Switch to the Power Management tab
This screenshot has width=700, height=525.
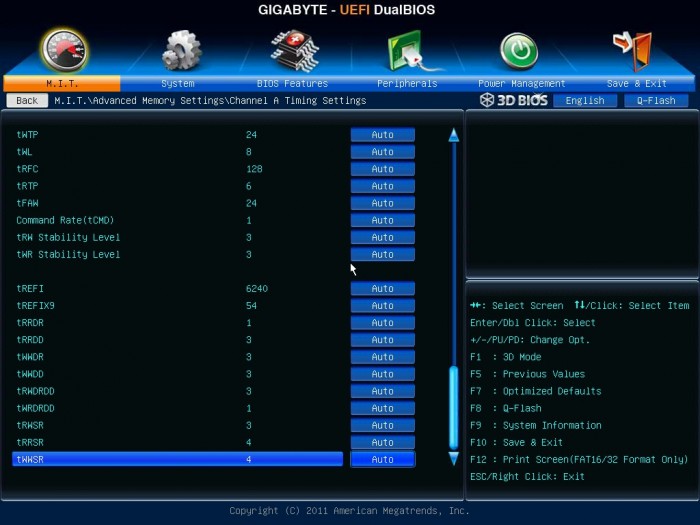coord(521,83)
